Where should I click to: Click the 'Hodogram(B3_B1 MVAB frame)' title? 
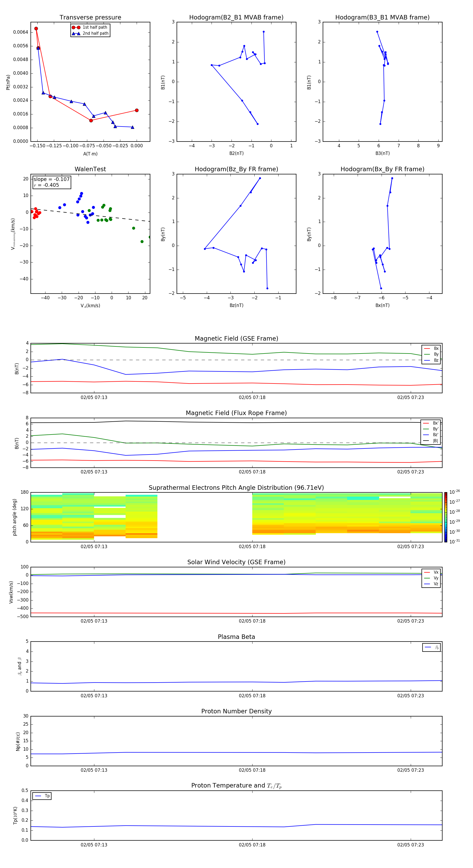[382, 18]
